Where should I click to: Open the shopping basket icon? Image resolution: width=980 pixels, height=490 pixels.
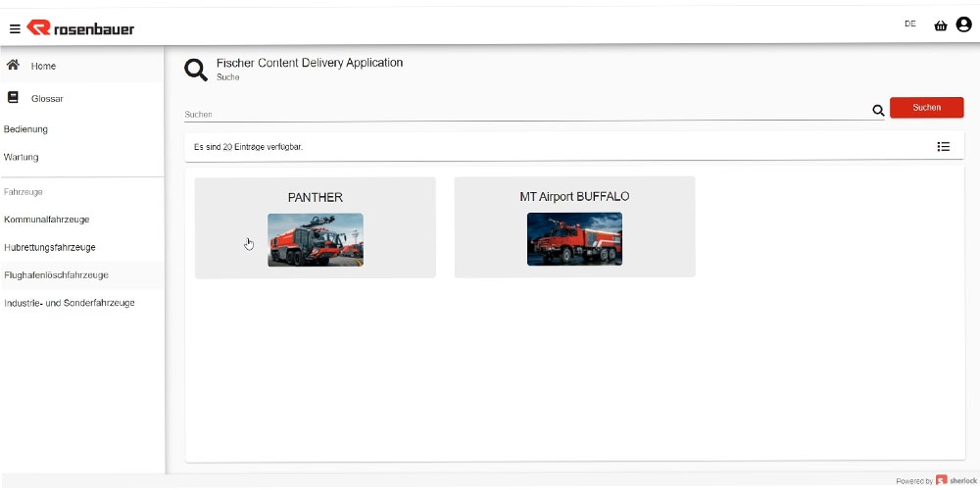pos(941,25)
